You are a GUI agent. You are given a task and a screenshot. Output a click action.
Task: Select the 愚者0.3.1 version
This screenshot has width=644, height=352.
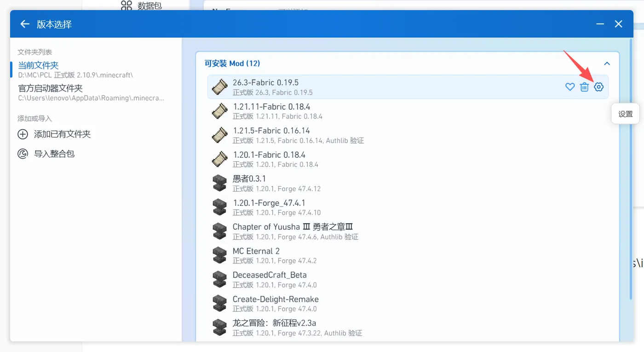(408, 183)
